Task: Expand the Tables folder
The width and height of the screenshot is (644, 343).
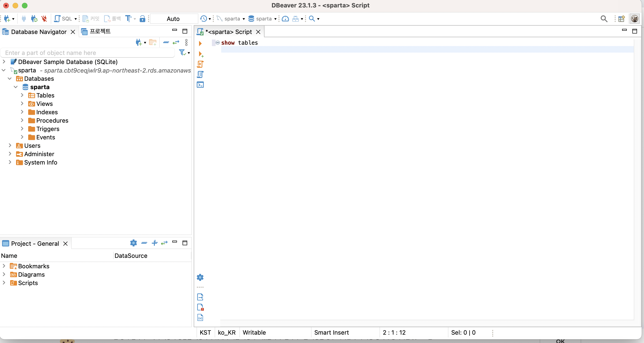Action: (22, 95)
